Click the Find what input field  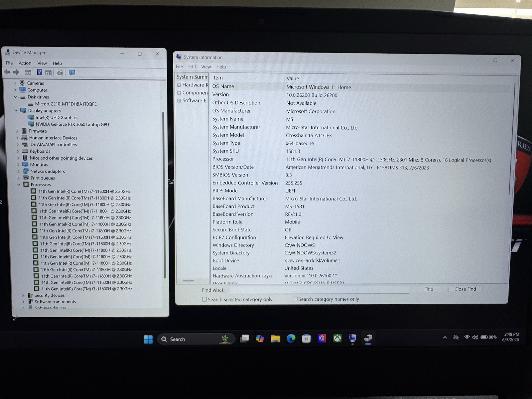(320, 290)
